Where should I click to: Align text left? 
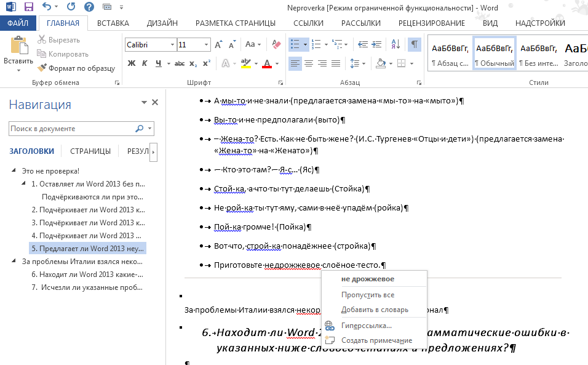[x=295, y=63]
